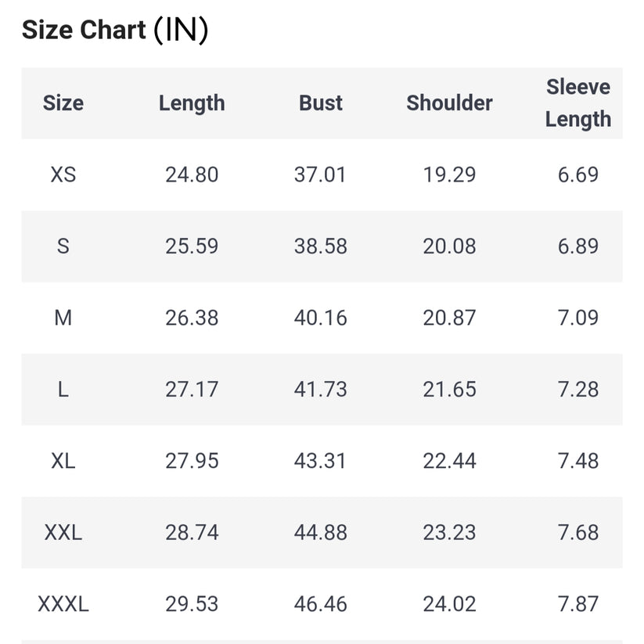Click the S size row label
Screen dimensions: 644x644
click(63, 246)
